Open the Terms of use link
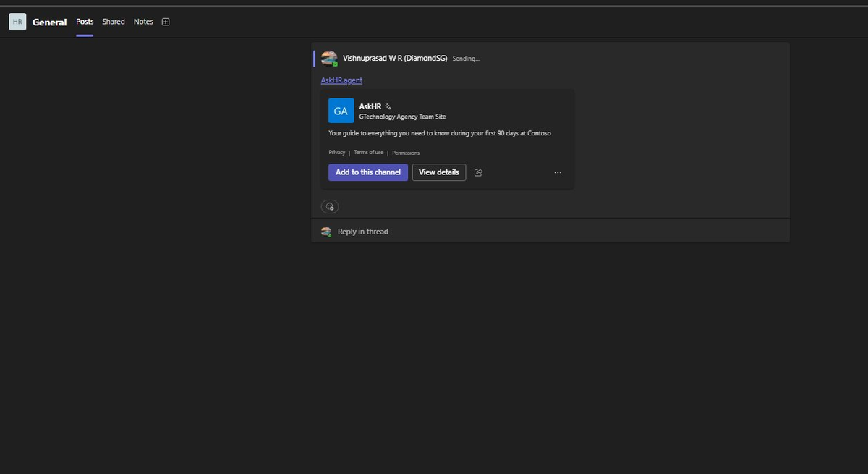 click(x=368, y=152)
